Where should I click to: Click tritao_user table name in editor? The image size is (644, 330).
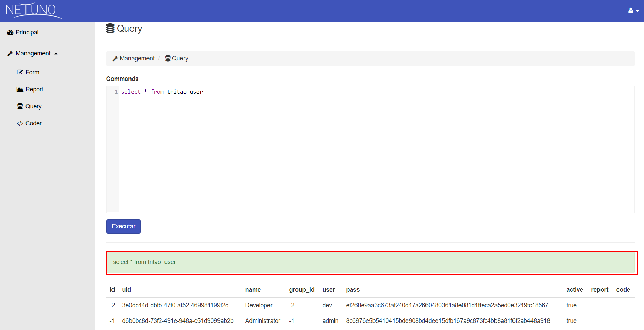click(185, 92)
